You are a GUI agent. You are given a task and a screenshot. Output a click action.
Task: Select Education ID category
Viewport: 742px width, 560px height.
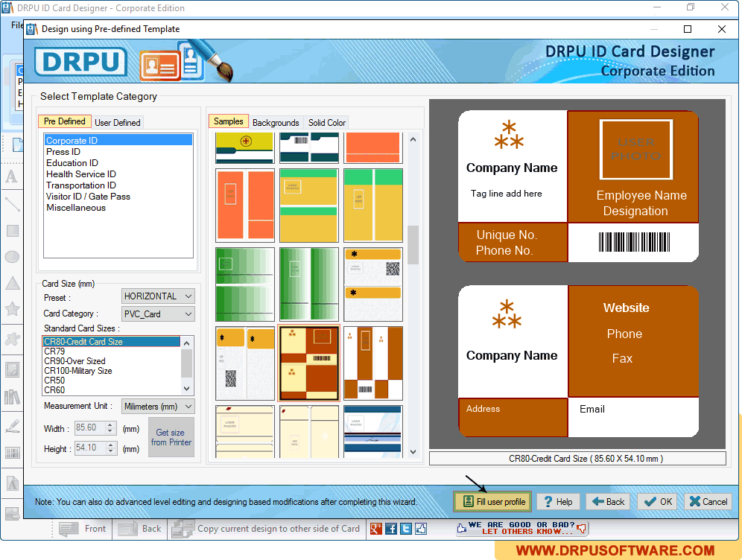click(118, 162)
